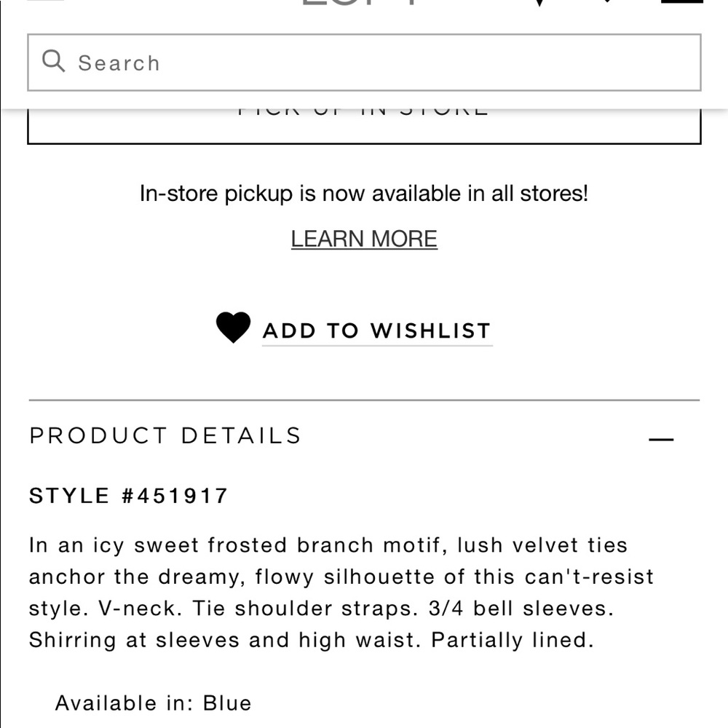
Task: Click the Available in: Blue text
Action: (x=153, y=703)
